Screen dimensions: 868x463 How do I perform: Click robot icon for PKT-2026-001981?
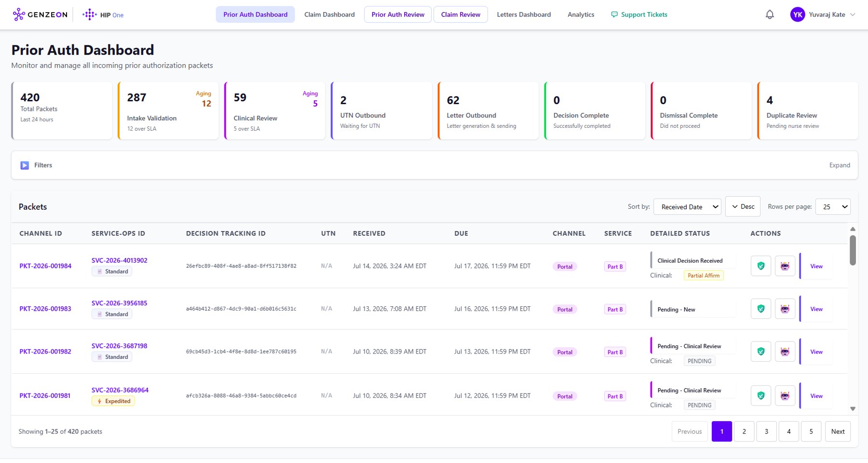pyautogui.click(x=785, y=395)
